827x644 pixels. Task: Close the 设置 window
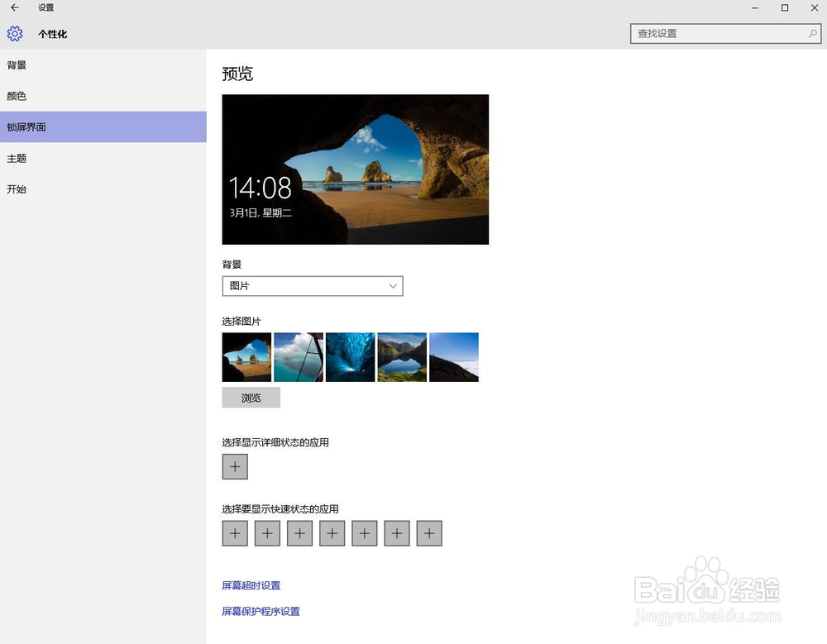815,8
